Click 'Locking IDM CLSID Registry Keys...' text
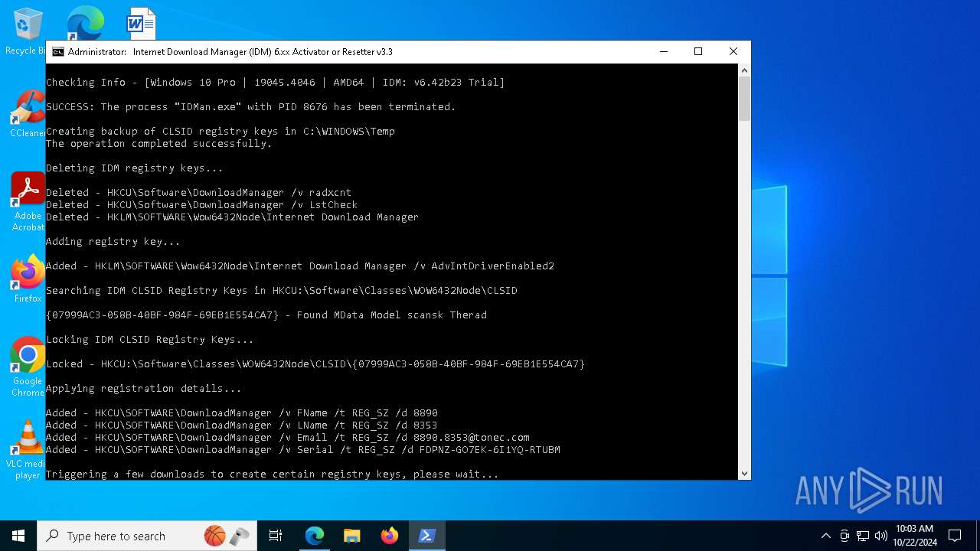The height and width of the screenshot is (551, 980). pos(150,340)
